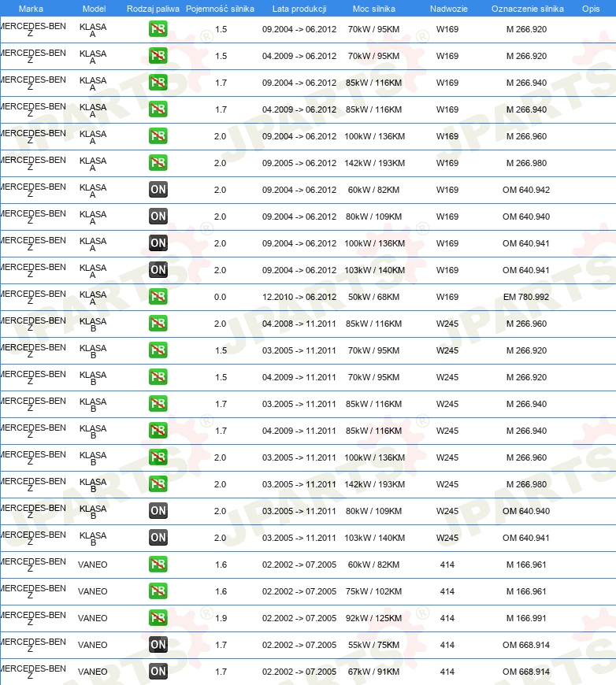Click petrol icon for Klasa B 1.5 from 03.2005
The image size is (616, 685).
(x=158, y=350)
